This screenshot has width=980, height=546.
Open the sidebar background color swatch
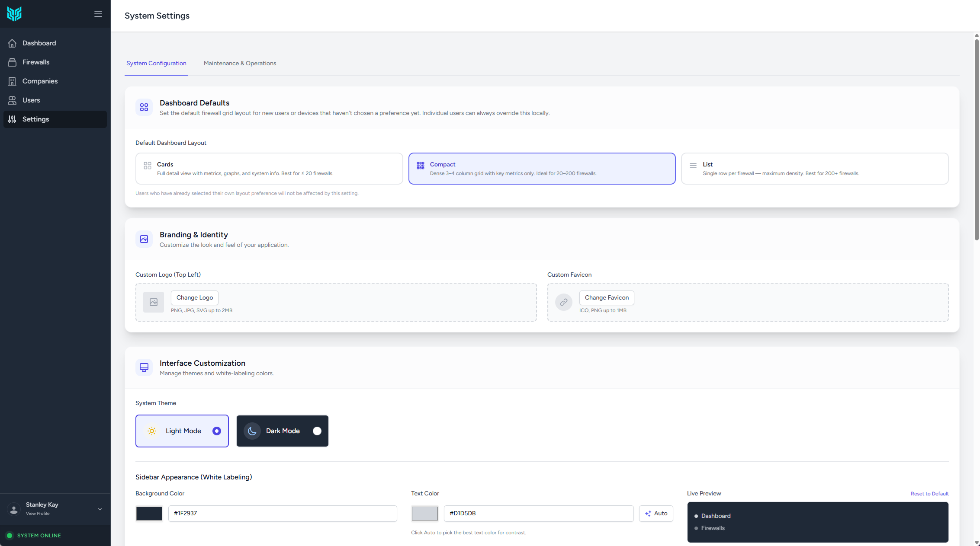(x=149, y=514)
